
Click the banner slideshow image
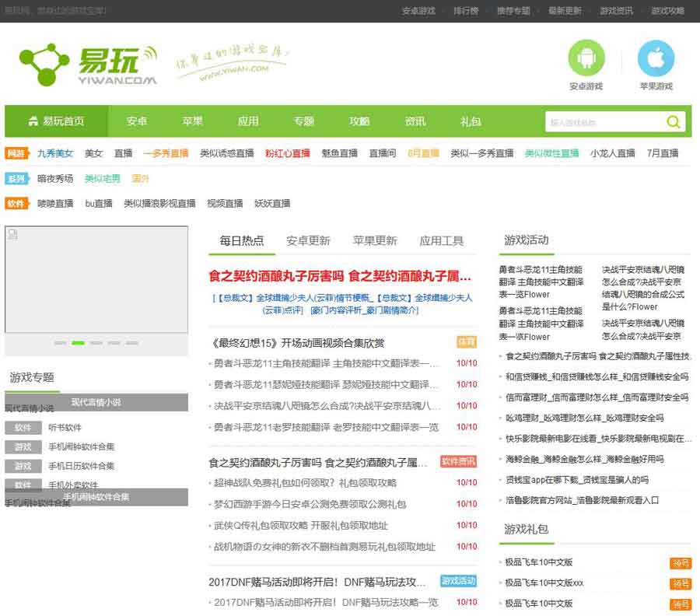coord(96,280)
